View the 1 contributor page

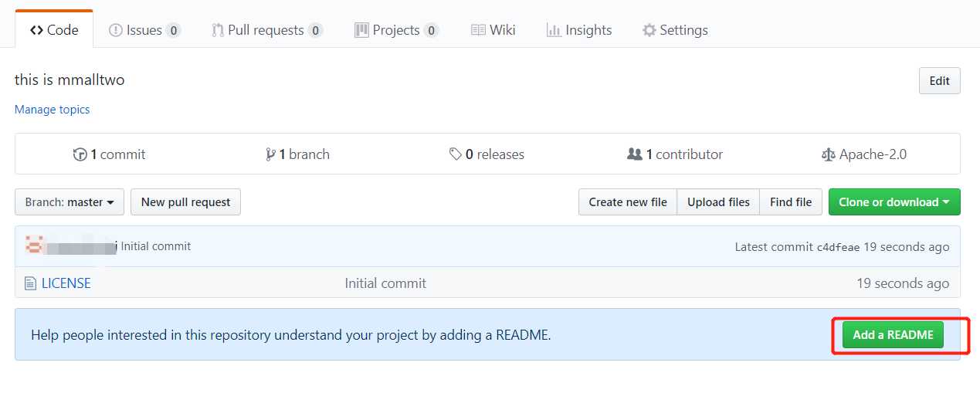pos(675,154)
